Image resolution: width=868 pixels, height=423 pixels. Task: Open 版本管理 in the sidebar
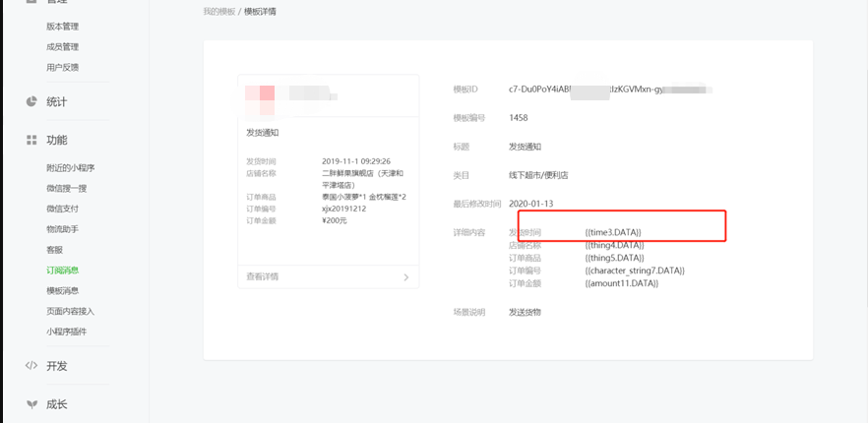coord(63,27)
